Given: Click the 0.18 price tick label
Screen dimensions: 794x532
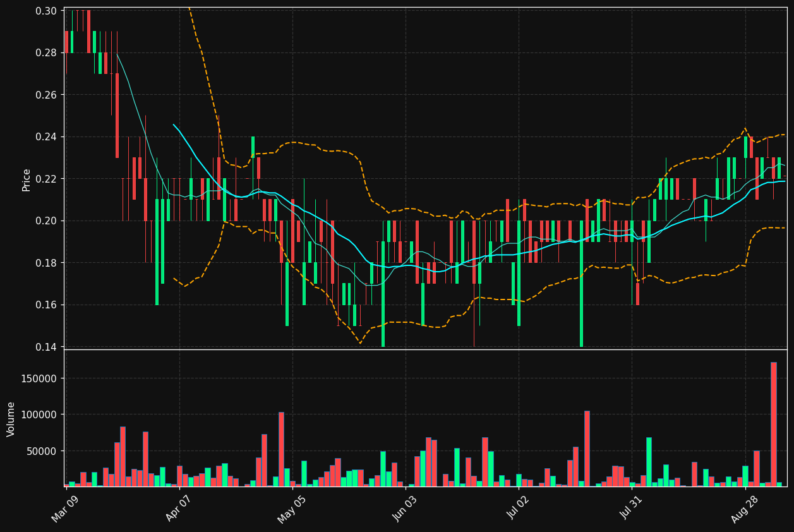Looking at the screenshot, I should pos(47,263).
